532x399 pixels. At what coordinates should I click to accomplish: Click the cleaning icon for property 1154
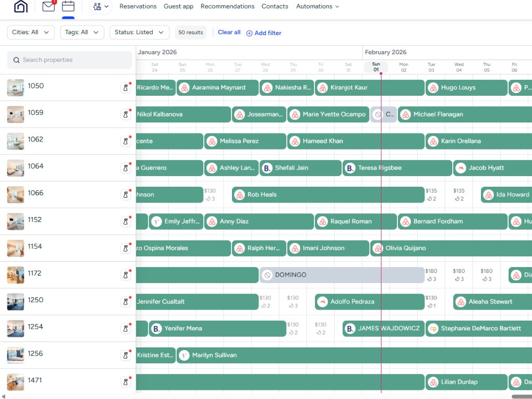click(x=126, y=248)
